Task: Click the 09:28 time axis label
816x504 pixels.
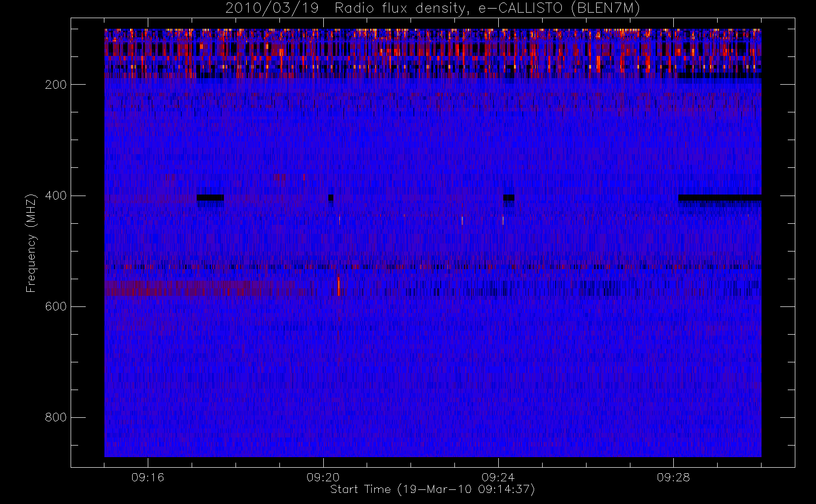Action: (x=673, y=477)
